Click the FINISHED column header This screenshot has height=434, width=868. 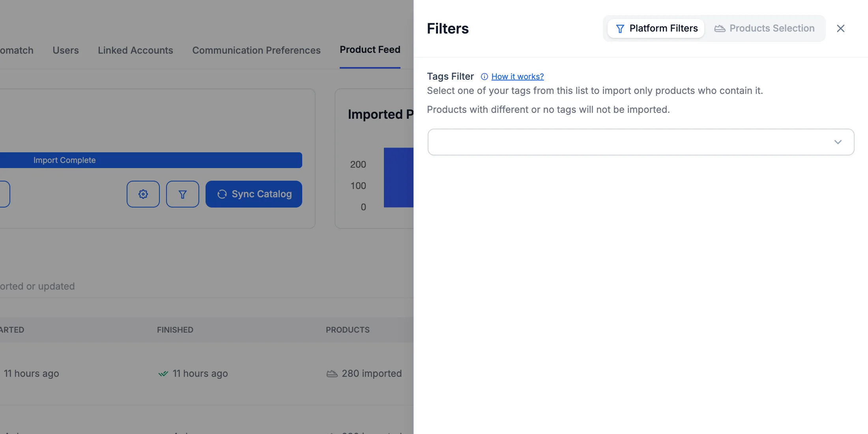coord(175,330)
